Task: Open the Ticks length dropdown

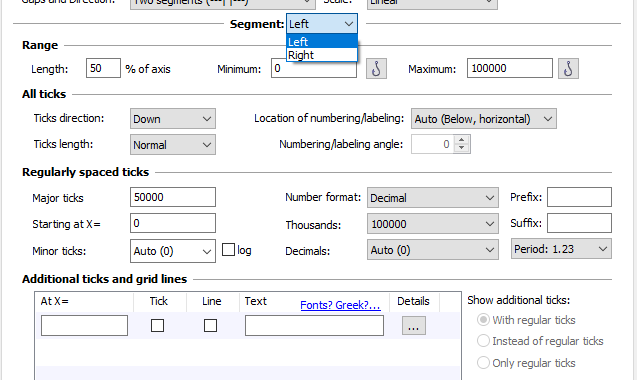Action: [x=173, y=145]
